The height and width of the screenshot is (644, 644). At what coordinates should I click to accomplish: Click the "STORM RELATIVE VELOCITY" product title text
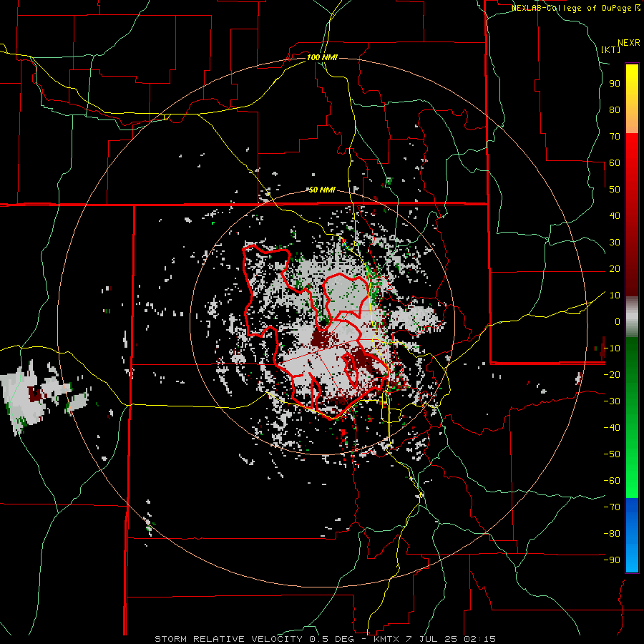tap(228, 639)
